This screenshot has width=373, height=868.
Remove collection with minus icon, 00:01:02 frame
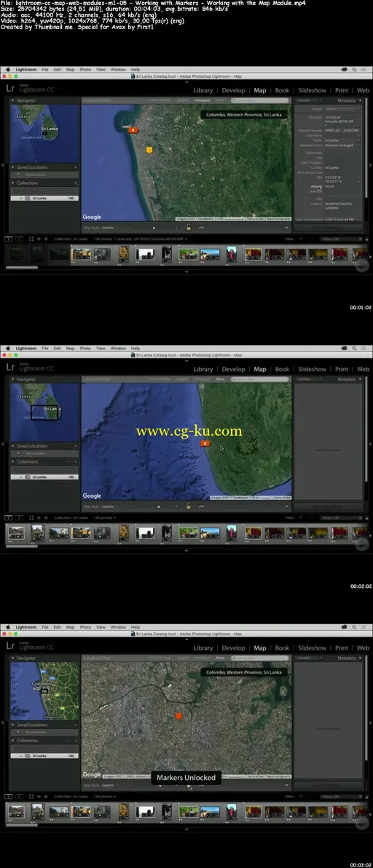pyautogui.click(x=68, y=183)
